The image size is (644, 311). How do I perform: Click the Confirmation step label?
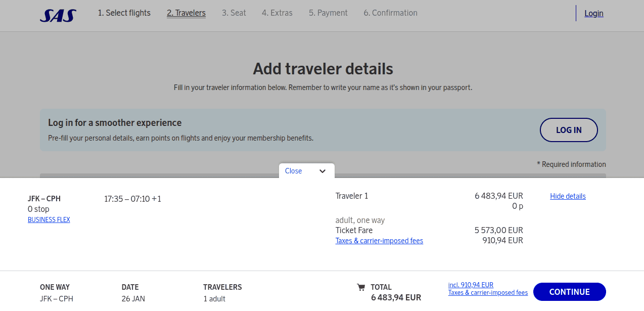tap(390, 13)
